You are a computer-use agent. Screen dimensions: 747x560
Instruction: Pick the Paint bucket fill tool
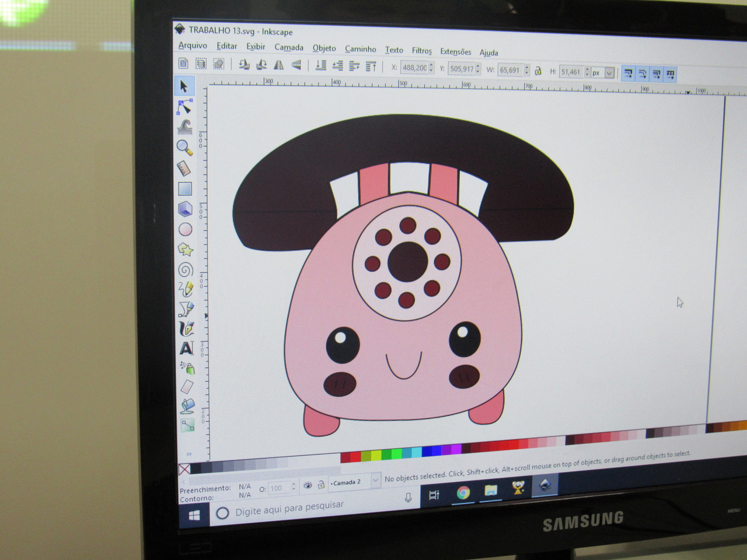pyautogui.click(x=187, y=405)
